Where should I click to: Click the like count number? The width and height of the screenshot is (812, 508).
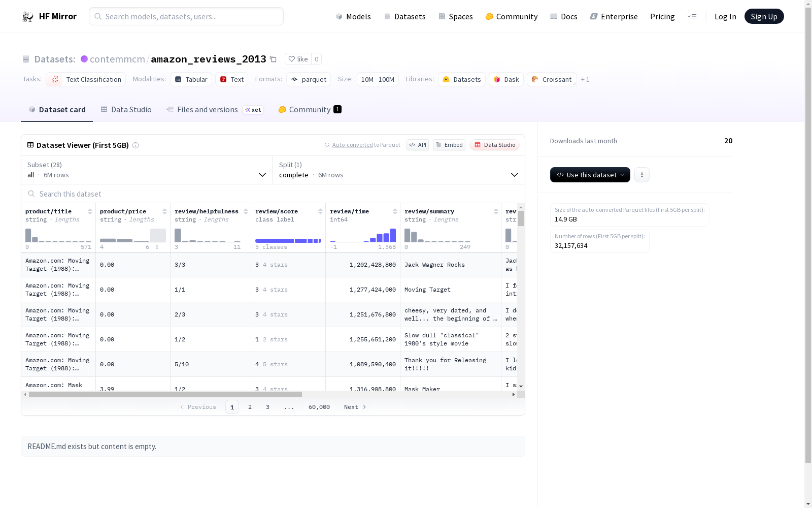[x=316, y=59]
